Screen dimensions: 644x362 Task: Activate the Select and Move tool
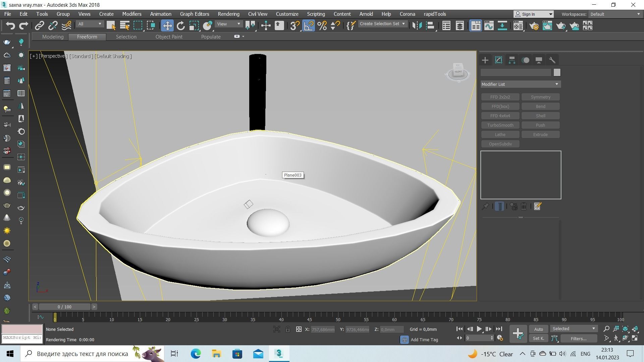pos(167,25)
